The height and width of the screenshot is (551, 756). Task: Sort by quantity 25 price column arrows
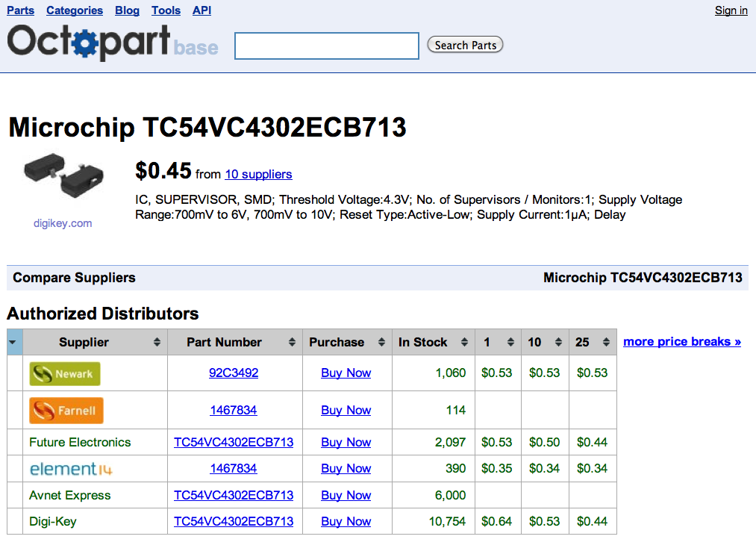coord(606,342)
